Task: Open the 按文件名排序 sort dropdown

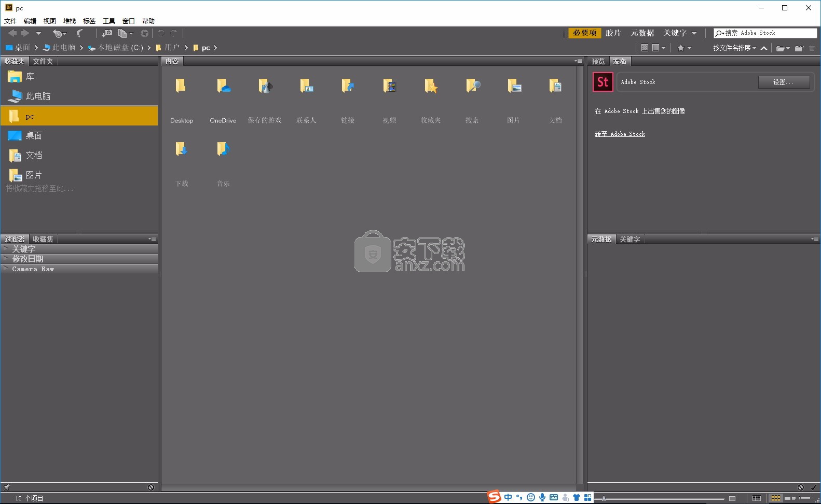Action: (734, 48)
